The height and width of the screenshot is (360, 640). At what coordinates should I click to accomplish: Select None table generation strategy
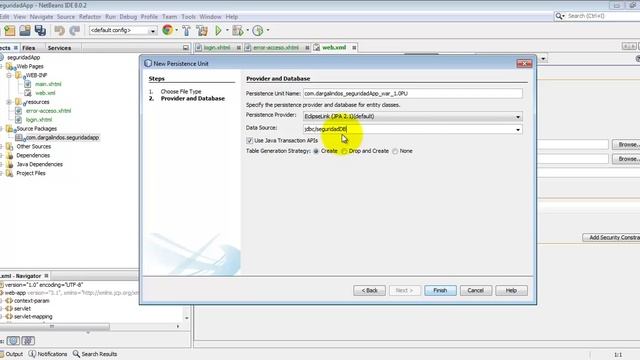pos(395,151)
